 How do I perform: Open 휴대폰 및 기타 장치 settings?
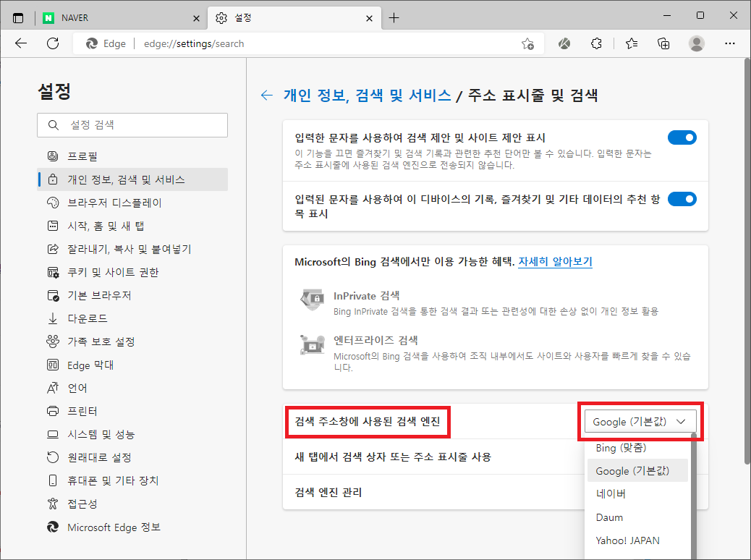[132, 480]
